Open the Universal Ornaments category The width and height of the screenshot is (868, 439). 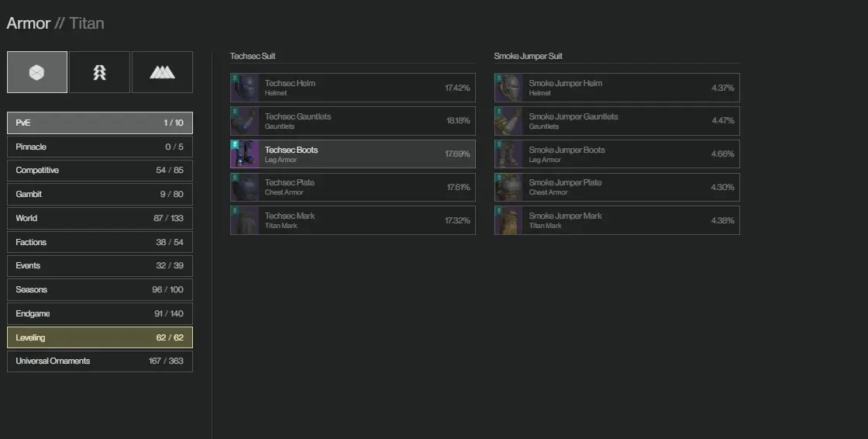pos(100,361)
